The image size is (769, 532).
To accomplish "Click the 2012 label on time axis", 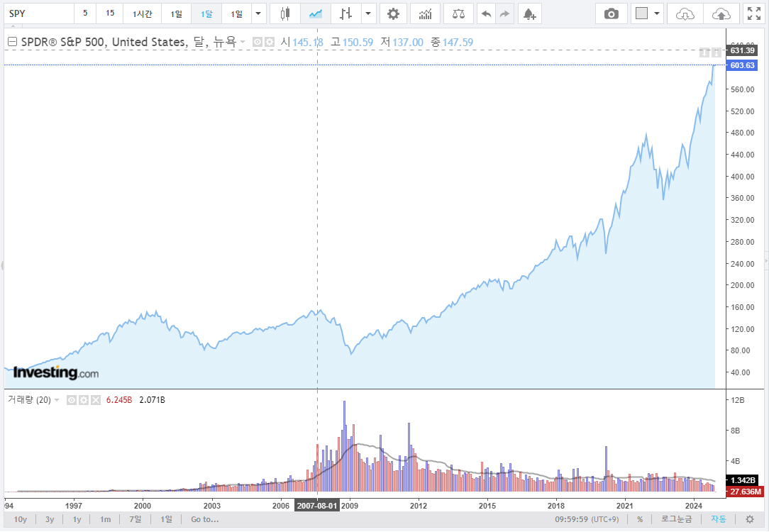I will click(x=419, y=506).
